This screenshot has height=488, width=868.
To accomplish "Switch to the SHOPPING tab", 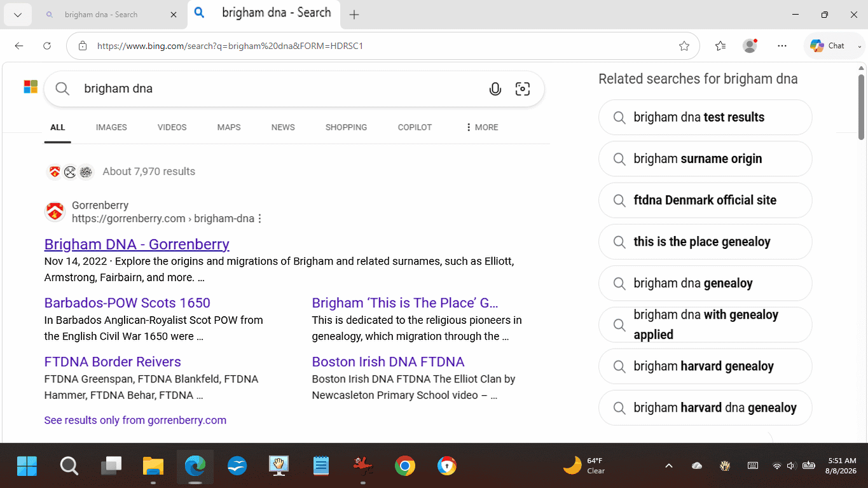I will coord(346,127).
